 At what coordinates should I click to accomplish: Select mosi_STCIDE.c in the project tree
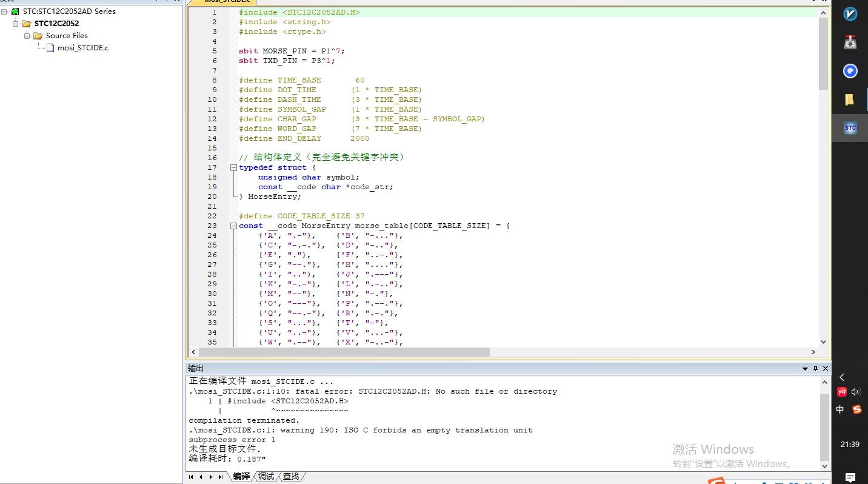pyautogui.click(x=83, y=48)
